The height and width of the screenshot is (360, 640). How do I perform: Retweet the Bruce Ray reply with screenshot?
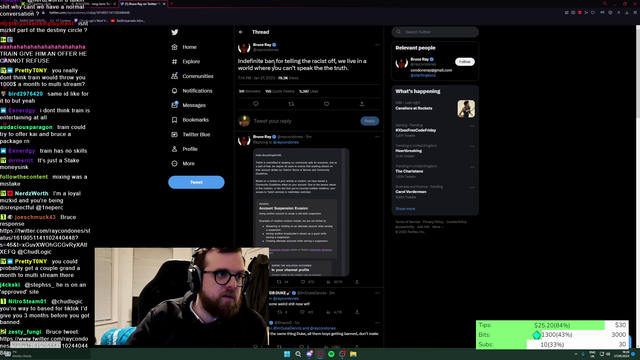pos(279,282)
